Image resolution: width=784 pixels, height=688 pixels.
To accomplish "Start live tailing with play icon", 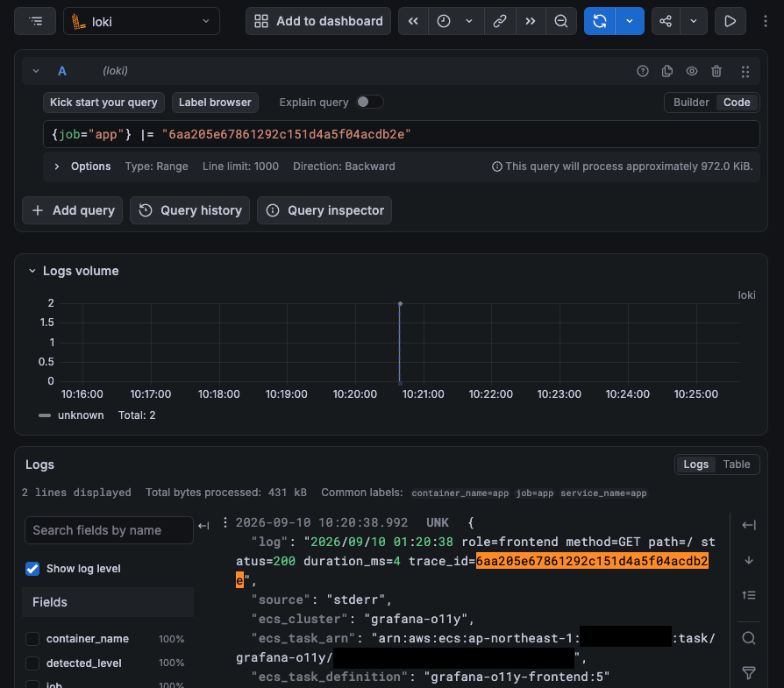I will 730,21.
